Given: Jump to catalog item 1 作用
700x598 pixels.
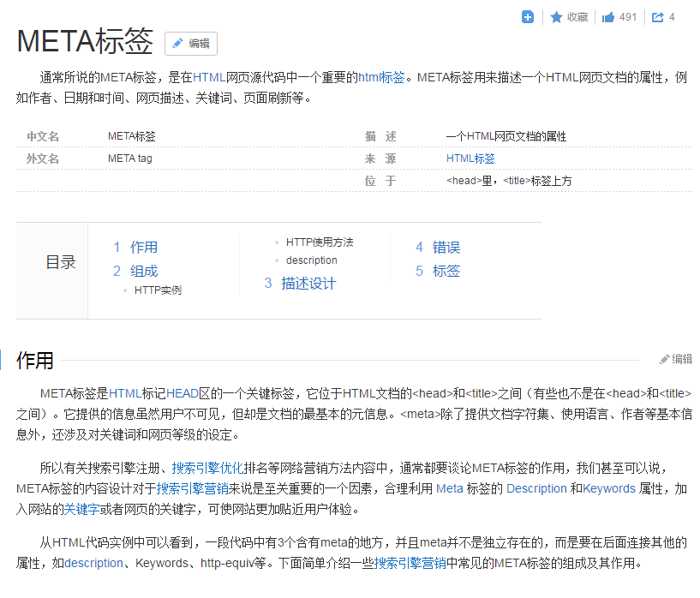Looking at the screenshot, I should point(135,247).
